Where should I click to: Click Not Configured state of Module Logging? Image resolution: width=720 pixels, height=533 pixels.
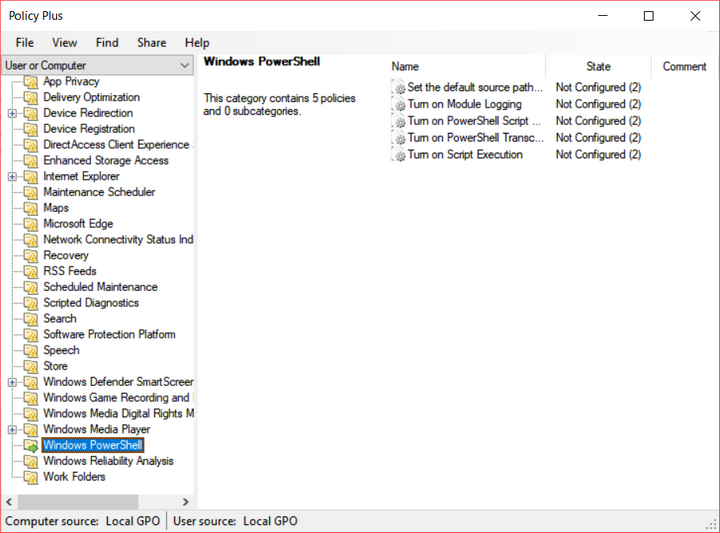pyautogui.click(x=598, y=104)
